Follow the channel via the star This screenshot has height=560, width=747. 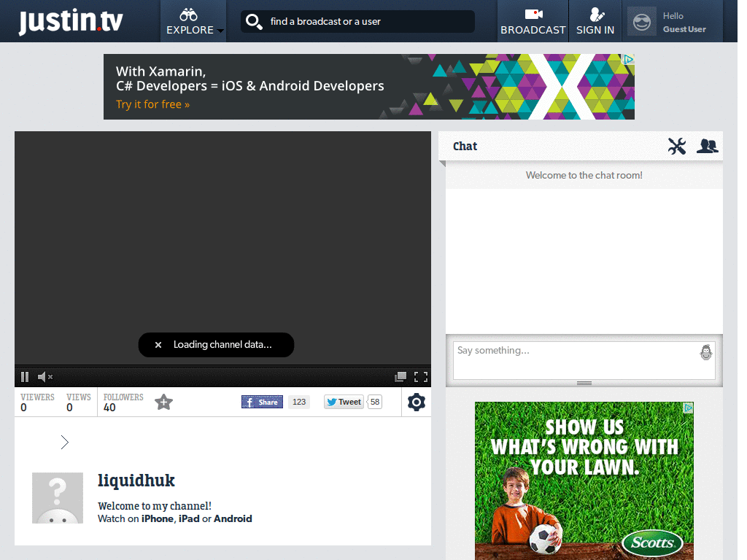(163, 402)
